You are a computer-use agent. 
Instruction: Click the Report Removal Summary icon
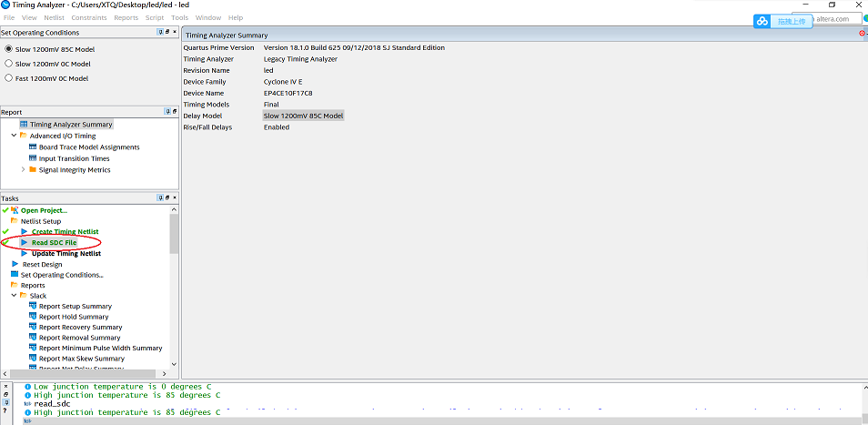tap(33, 338)
